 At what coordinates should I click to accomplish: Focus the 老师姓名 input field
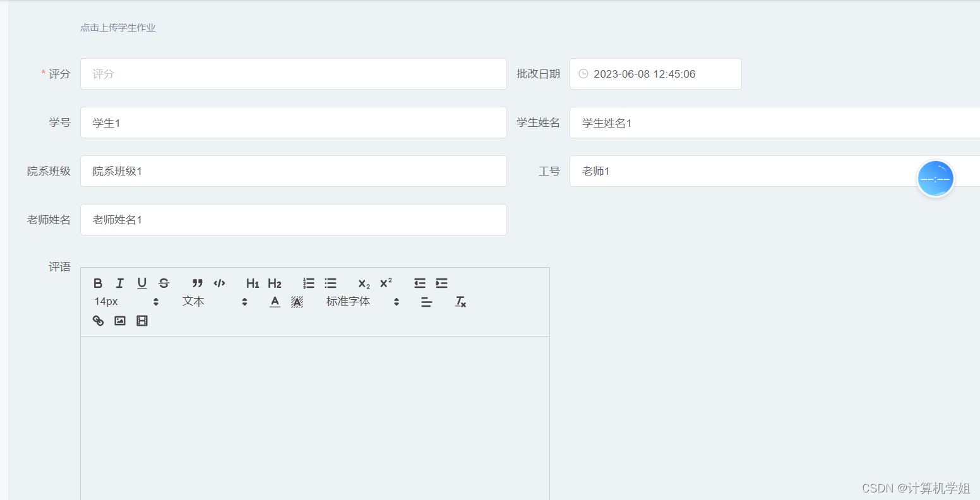pos(294,220)
